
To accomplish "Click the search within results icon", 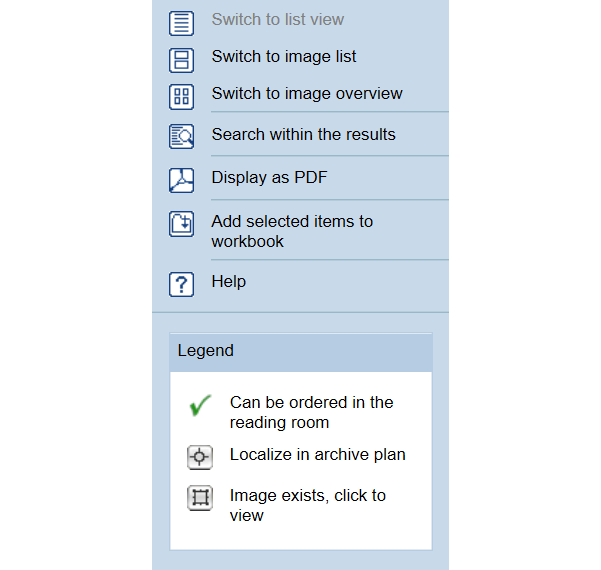I will click(181, 136).
